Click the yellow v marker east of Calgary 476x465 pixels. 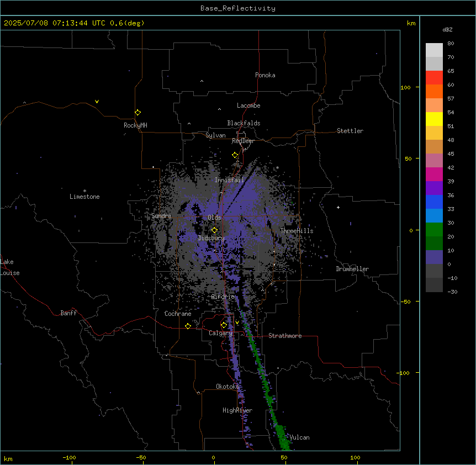[237, 323]
